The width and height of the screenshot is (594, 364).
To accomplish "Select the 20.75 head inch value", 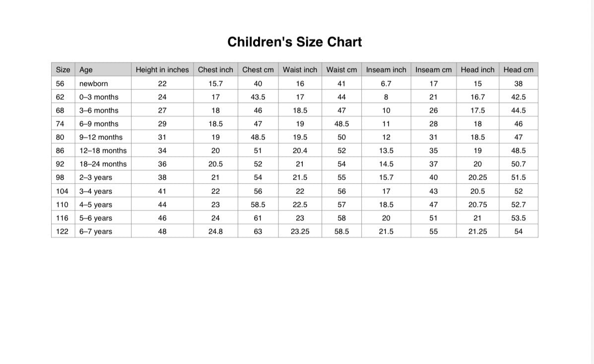I will point(477,205).
